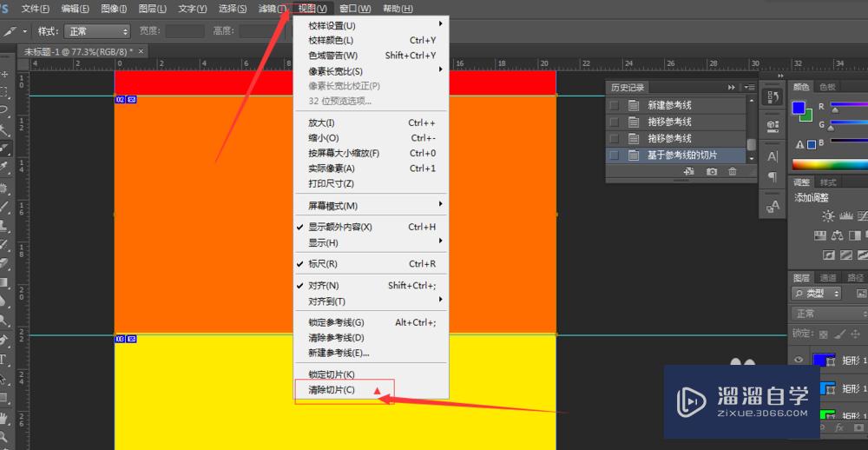
Task: Create new document from current history state
Action: tap(689, 172)
